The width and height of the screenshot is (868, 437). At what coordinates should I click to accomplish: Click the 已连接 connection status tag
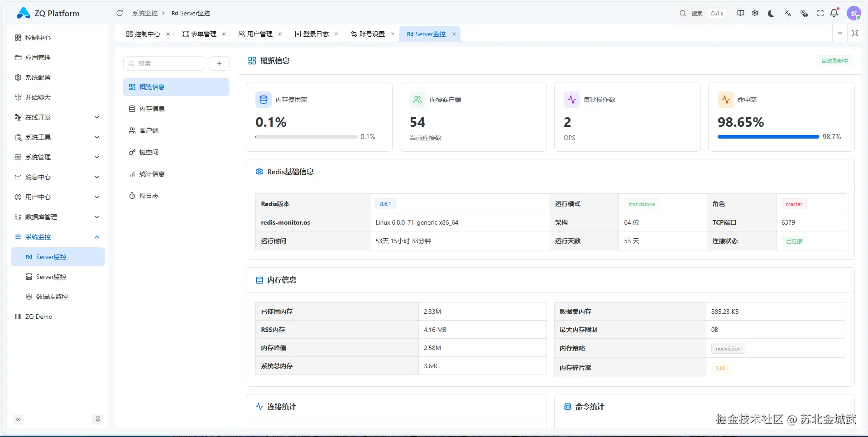(794, 241)
